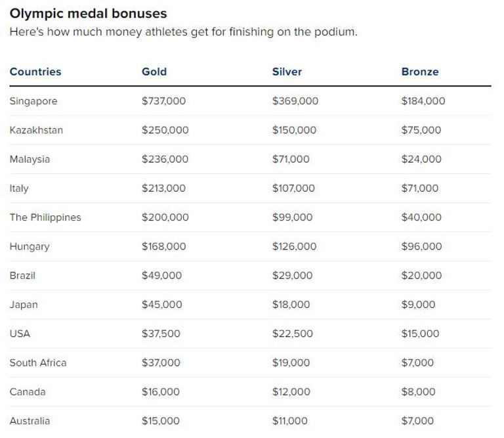This screenshot has height=438, width=504.
Task: Click the Olympic medal bonuses title
Action: pos(88,13)
